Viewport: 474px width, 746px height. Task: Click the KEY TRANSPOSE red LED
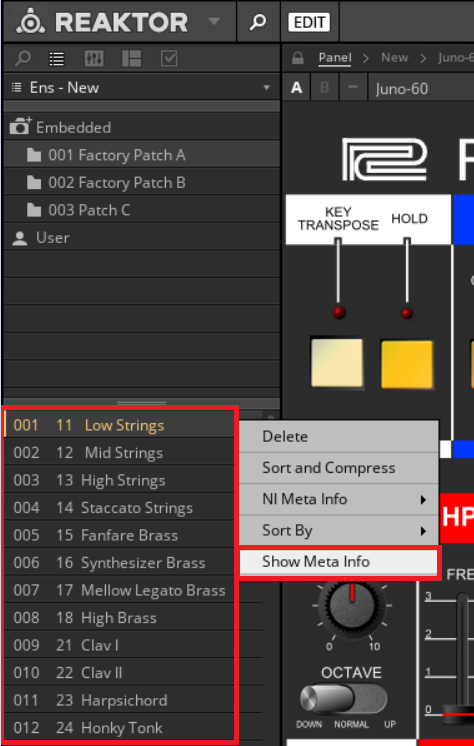click(339, 313)
